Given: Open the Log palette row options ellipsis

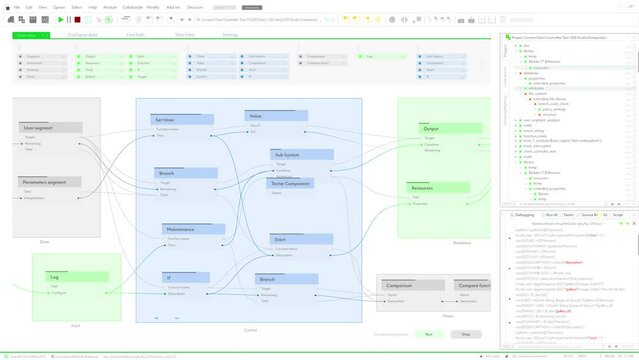Looking at the screenshot, I should coord(403,57).
